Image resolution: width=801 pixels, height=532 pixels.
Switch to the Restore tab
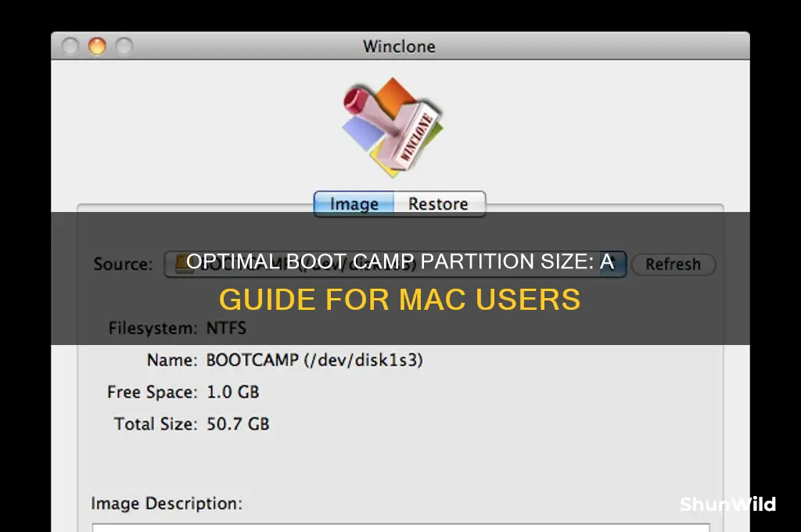439,204
